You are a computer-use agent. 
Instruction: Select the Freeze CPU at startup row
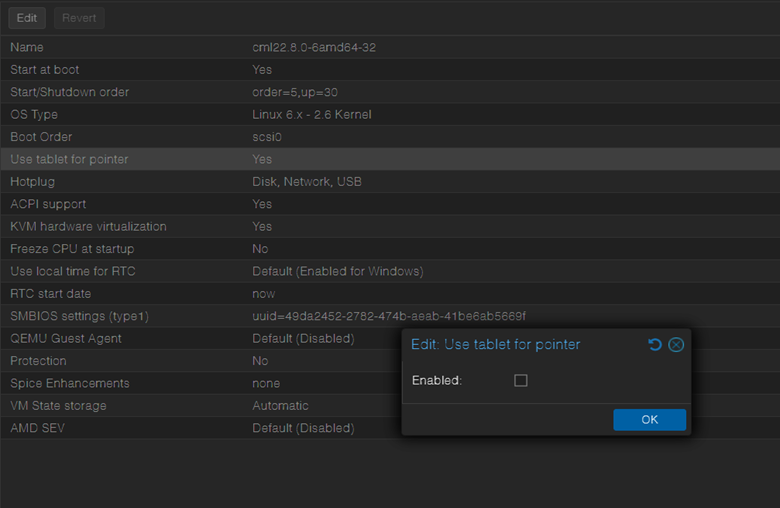390,249
